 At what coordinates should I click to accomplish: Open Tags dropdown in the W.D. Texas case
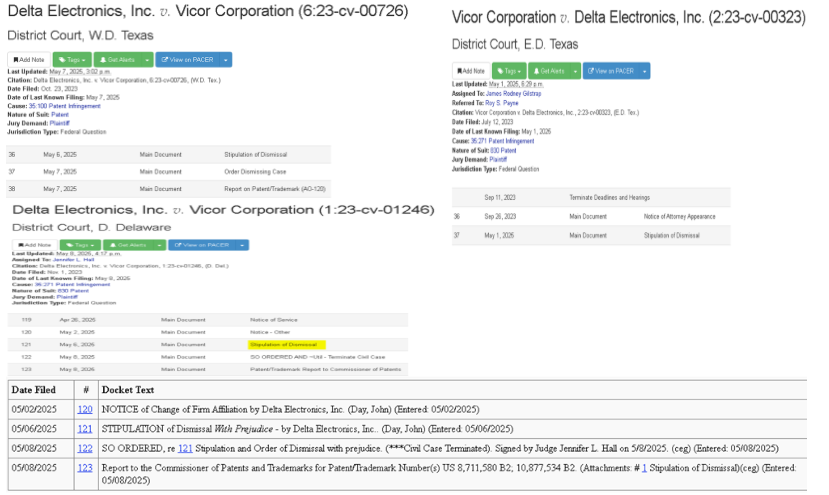point(72,60)
